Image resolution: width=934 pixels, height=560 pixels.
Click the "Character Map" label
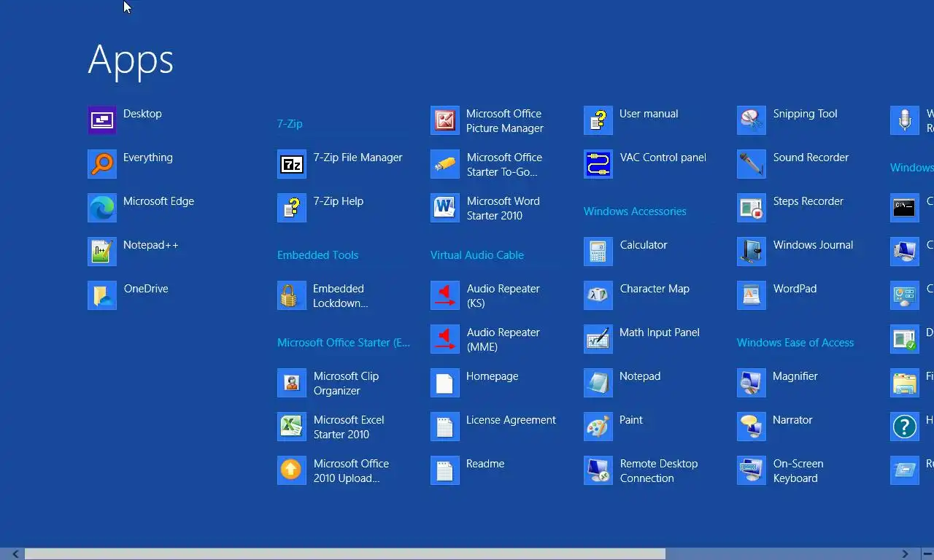pos(655,289)
